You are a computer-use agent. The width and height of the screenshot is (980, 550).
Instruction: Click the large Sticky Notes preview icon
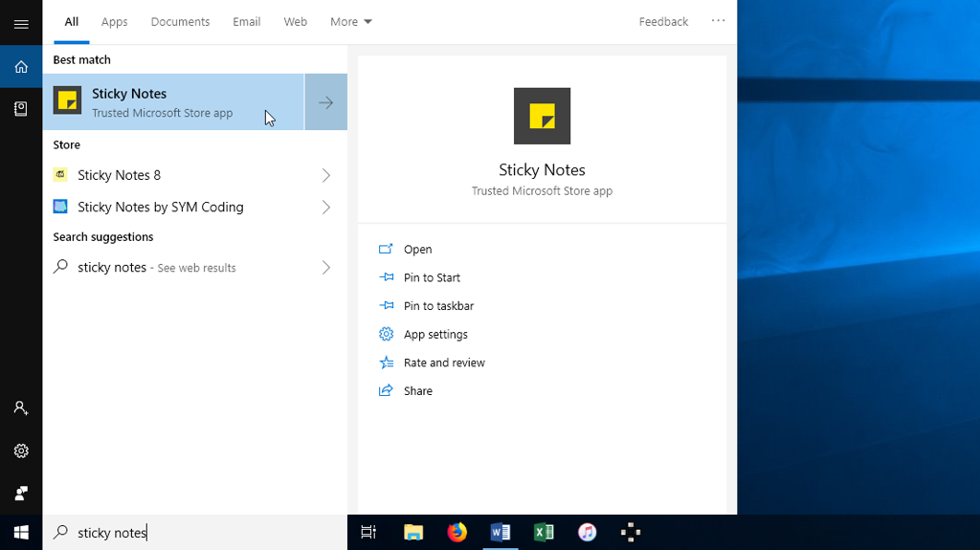click(x=542, y=116)
